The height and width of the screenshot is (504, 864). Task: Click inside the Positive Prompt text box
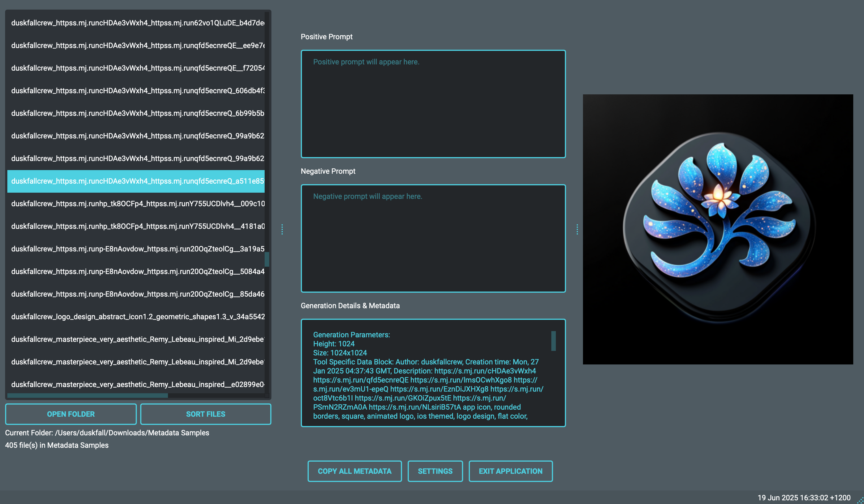[433, 104]
